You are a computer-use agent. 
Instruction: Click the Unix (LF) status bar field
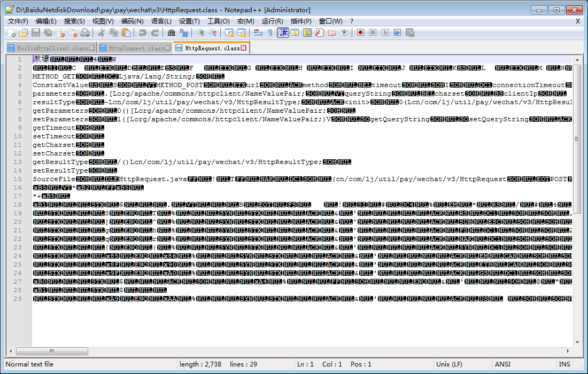point(462,364)
